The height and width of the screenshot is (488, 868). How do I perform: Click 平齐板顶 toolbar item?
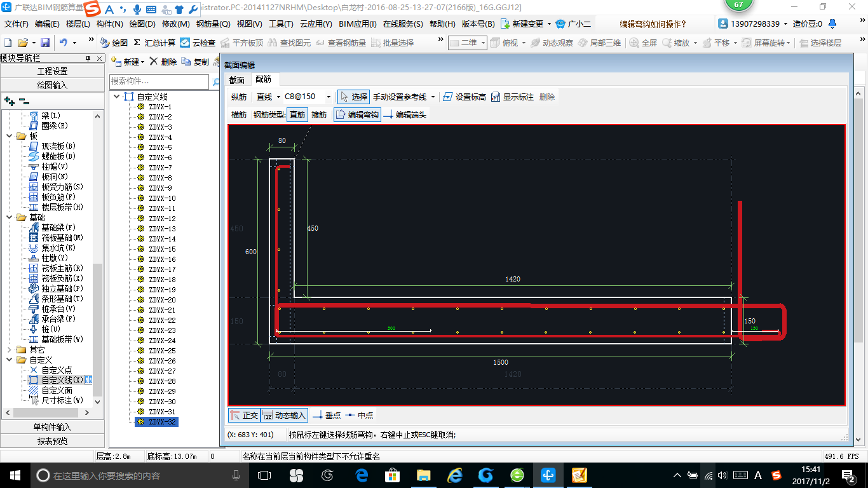pyautogui.click(x=242, y=43)
